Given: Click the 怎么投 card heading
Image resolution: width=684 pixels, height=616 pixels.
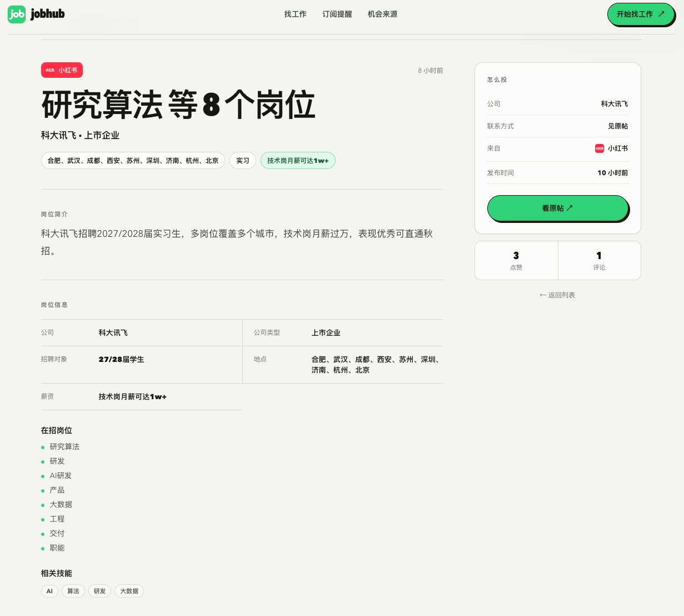Looking at the screenshot, I should (497, 80).
